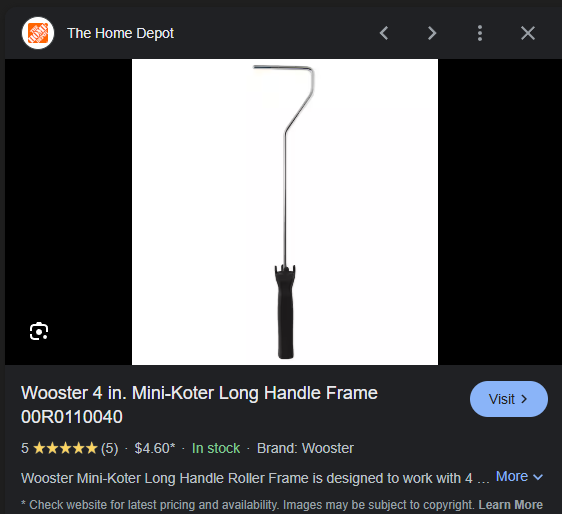Click the $4.60 price

pyautogui.click(x=155, y=448)
